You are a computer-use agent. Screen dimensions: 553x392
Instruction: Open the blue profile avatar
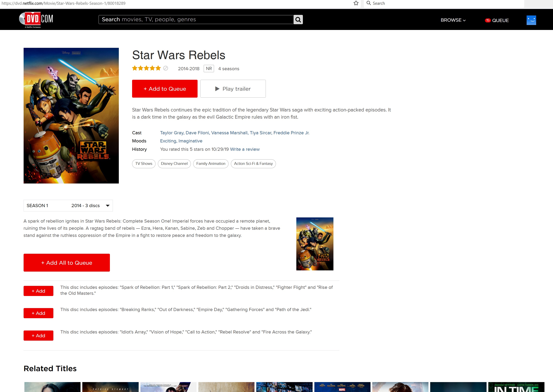tap(531, 20)
